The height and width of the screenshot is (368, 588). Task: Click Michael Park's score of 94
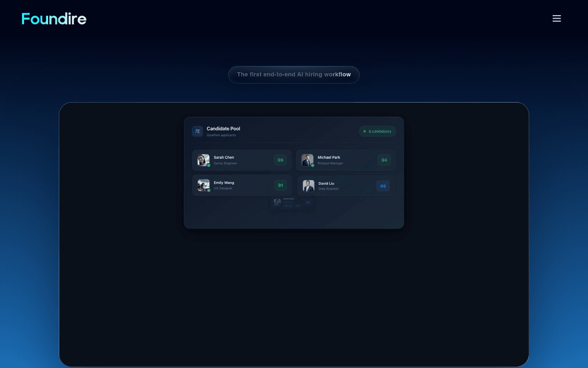pyautogui.click(x=384, y=160)
